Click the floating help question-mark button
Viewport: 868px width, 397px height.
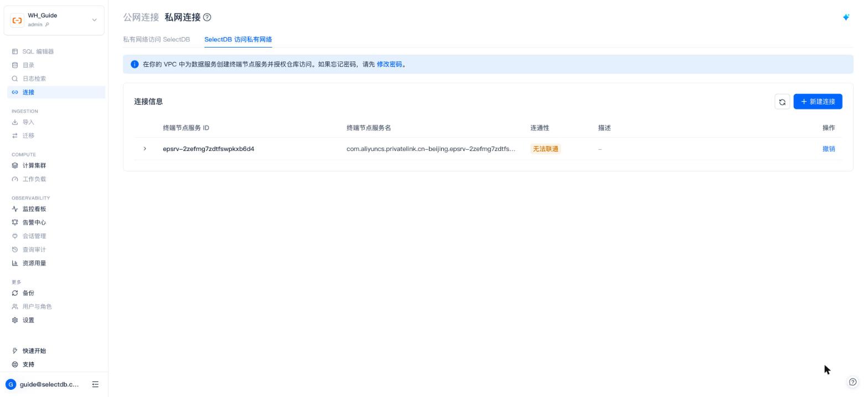pos(852,382)
